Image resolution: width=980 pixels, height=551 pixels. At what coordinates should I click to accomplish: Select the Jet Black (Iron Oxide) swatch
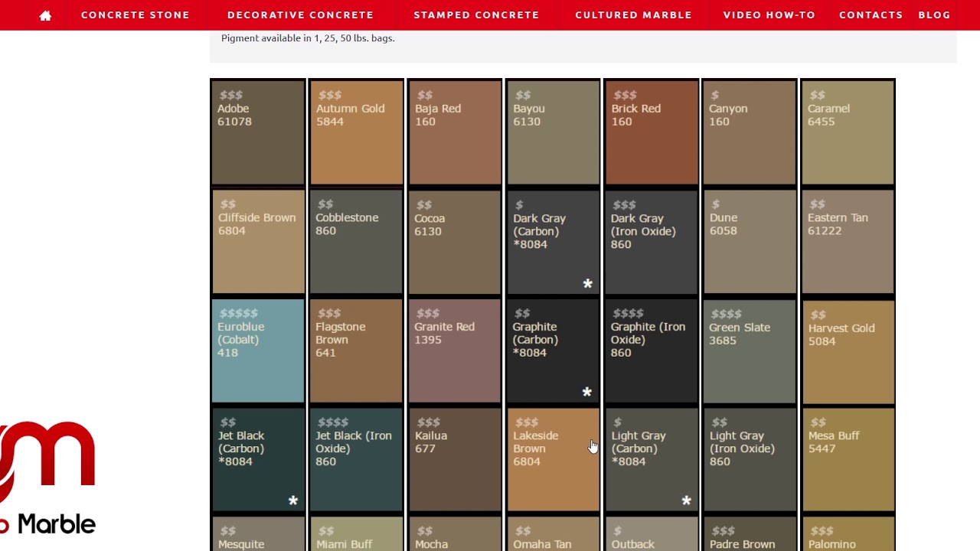(356, 459)
